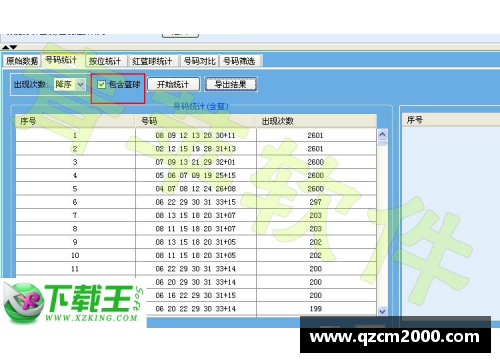Click the table scrollbar up arrow
This screenshot has height=362, width=500.
[382, 134]
